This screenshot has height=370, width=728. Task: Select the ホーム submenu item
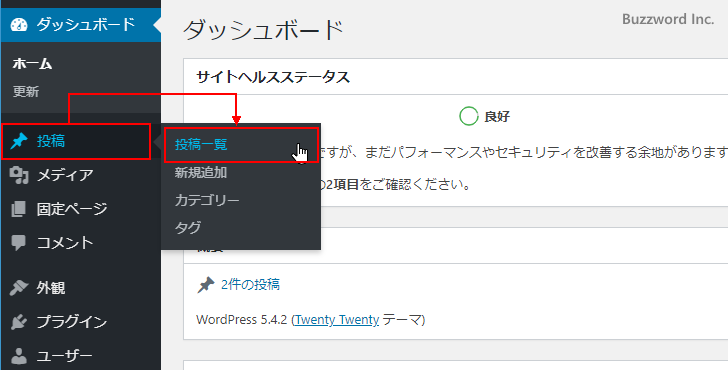click(32, 64)
